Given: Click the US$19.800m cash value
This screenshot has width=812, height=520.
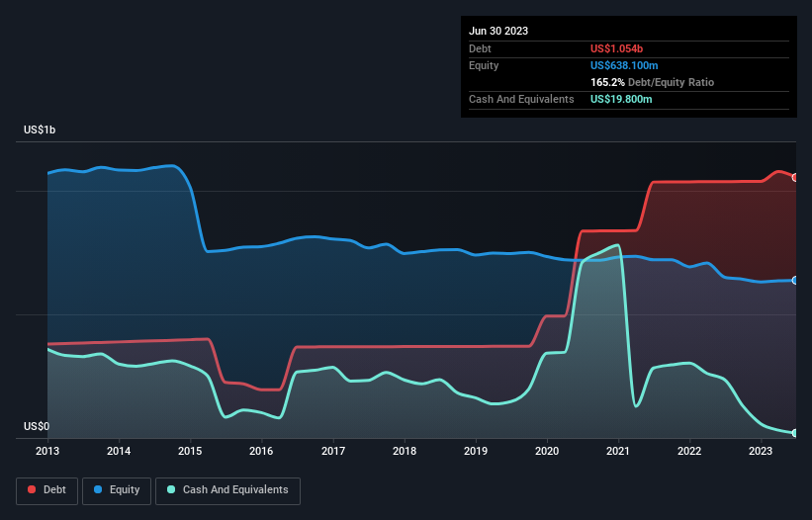Looking at the screenshot, I should [621, 99].
